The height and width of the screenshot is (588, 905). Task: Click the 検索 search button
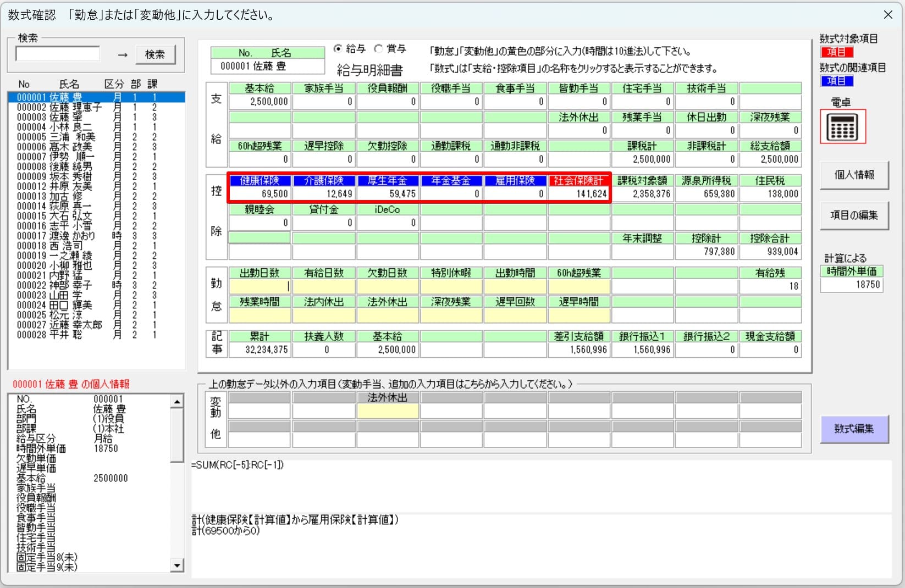tap(155, 54)
